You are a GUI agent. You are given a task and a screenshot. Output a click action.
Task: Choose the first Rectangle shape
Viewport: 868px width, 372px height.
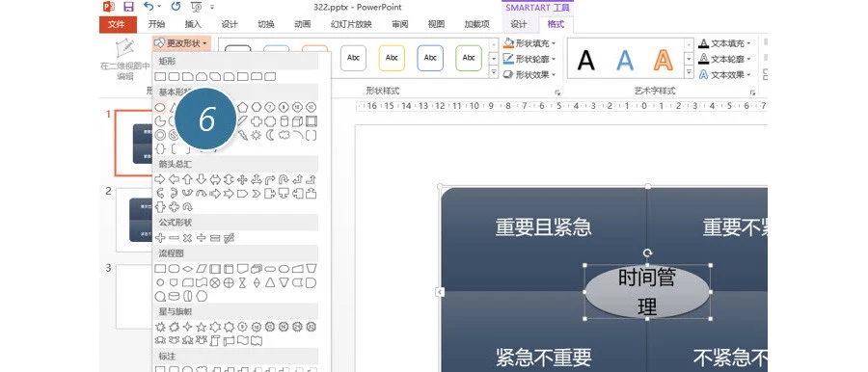click(x=160, y=76)
